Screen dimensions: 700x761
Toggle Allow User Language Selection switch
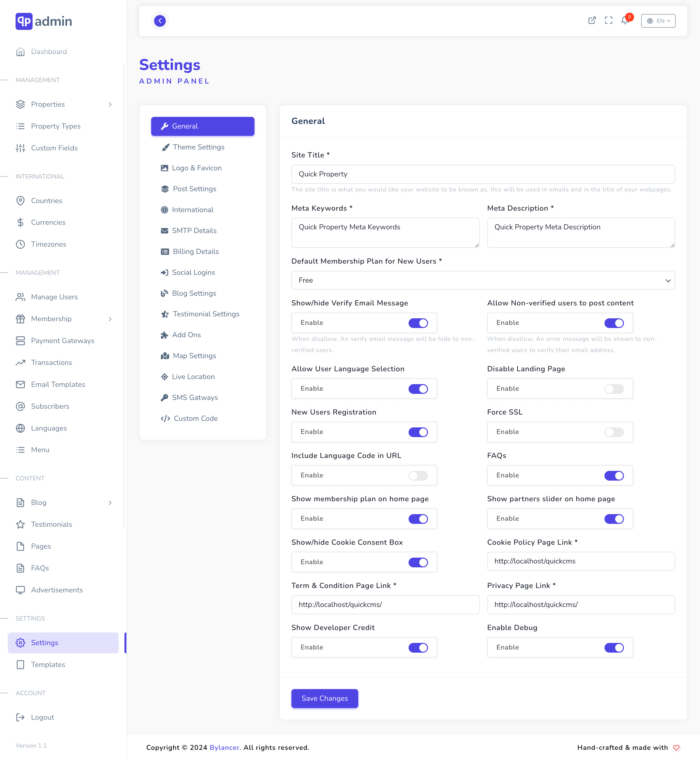coord(418,389)
